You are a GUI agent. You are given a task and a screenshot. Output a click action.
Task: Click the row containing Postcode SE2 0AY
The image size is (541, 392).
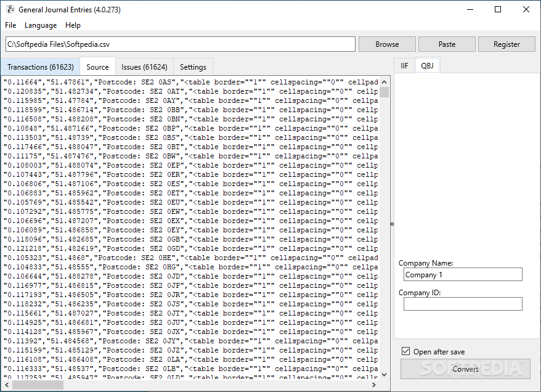tap(191, 100)
